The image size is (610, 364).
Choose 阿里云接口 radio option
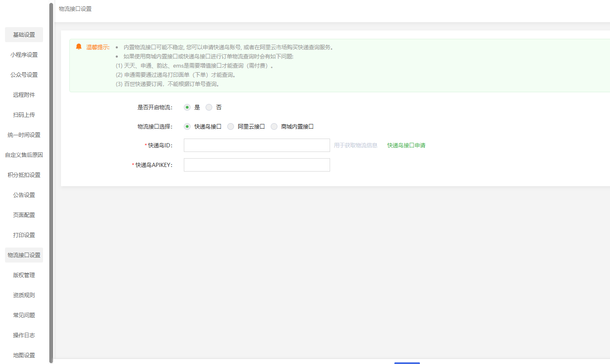231,126
